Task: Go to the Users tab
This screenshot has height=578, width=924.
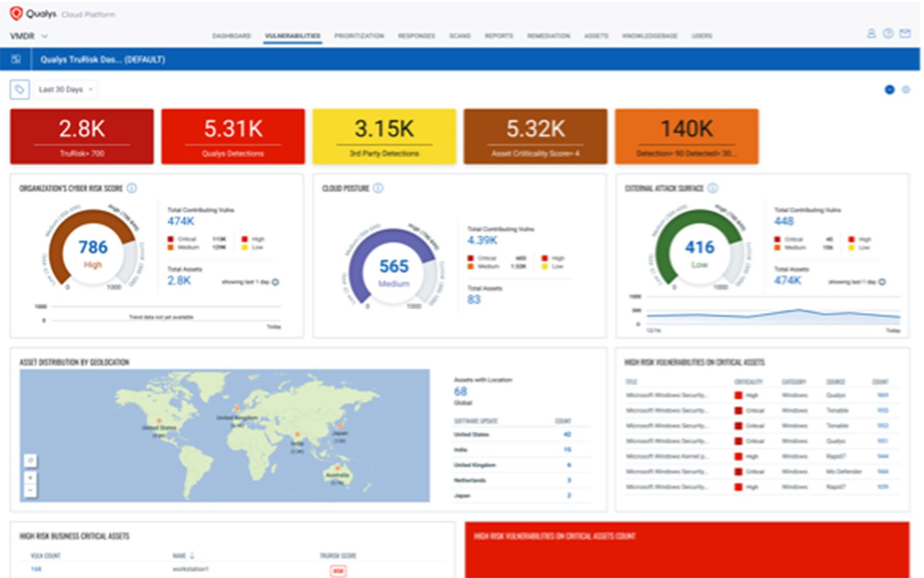Action: pyautogui.click(x=702, y=36)
